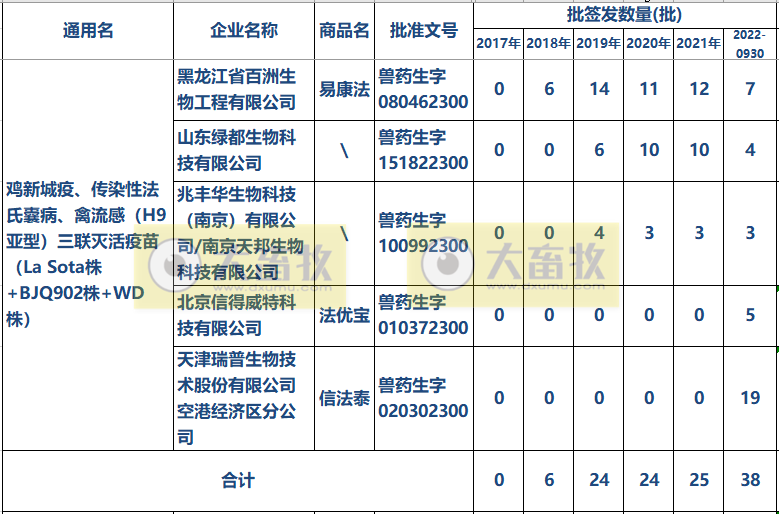Select 黑龙江百洲 2017年 value 0
The width and height of the screenshot is (779, 514).
coord(499,90)
